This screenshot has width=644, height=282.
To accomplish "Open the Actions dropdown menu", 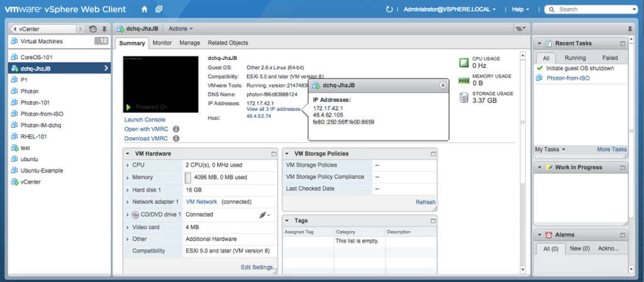I will click(x=180, y=29).
